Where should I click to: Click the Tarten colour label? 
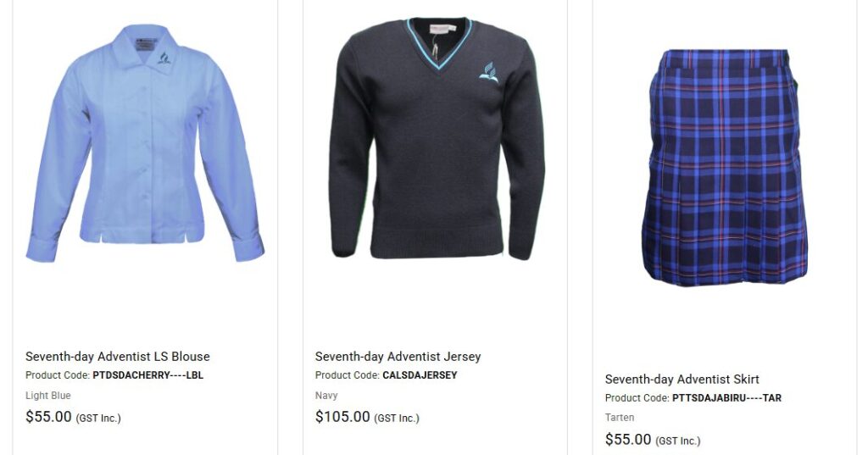tap(620, 418)
